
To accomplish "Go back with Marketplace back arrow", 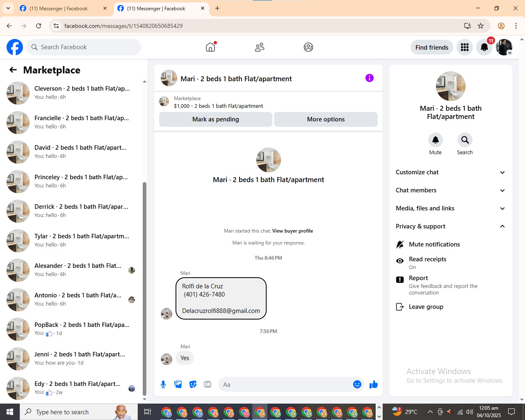I will click(x=13, y=70).
